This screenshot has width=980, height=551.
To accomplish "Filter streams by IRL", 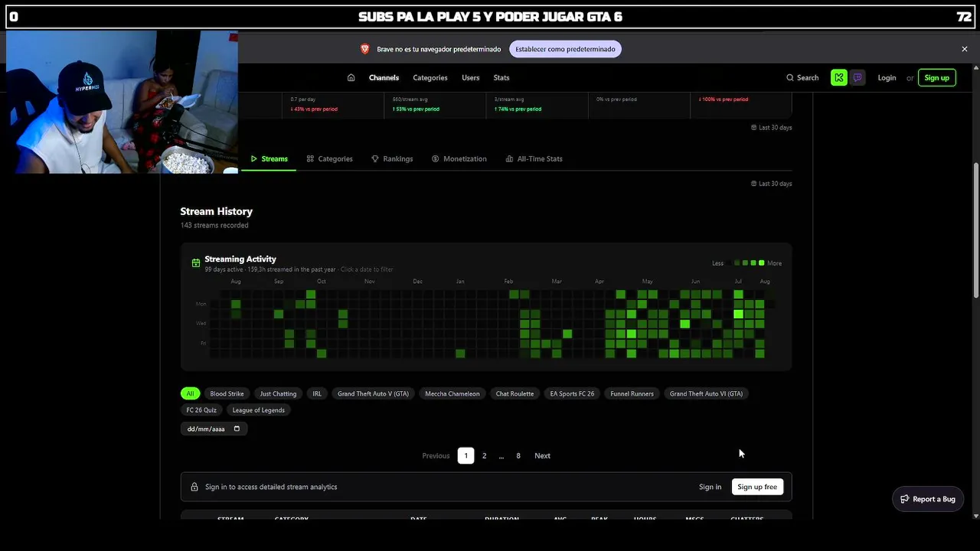I will point(317,393).
